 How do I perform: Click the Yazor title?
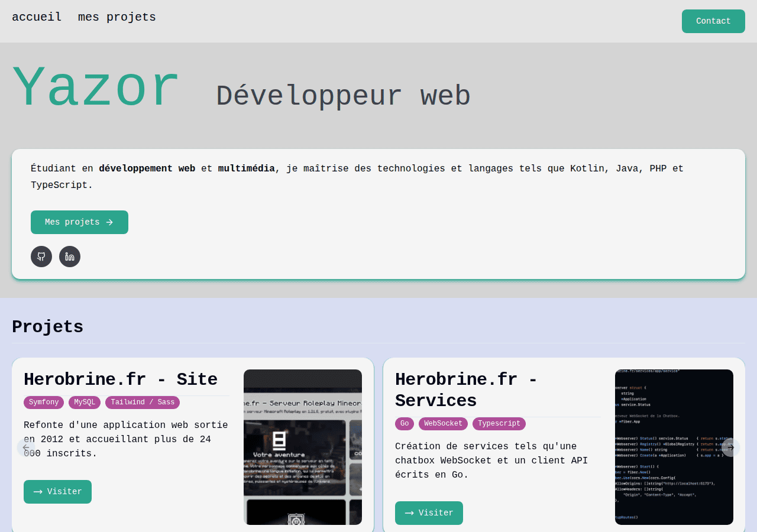pos(96,89)
